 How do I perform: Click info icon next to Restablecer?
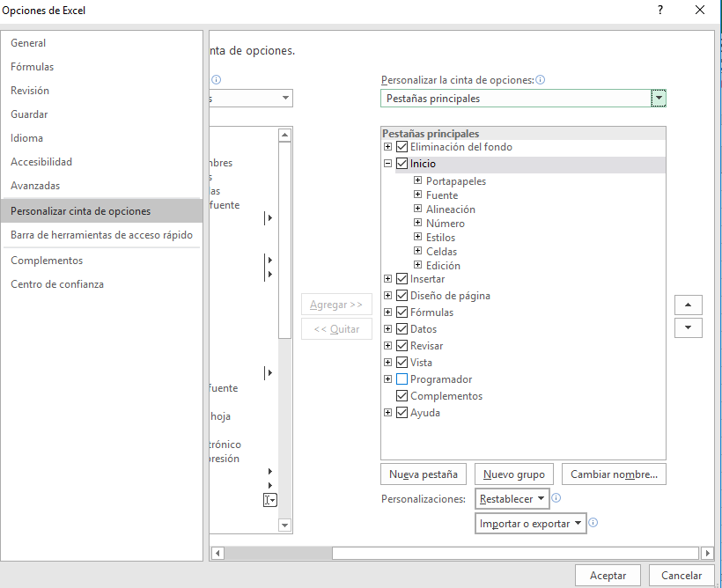click(556, 497)
